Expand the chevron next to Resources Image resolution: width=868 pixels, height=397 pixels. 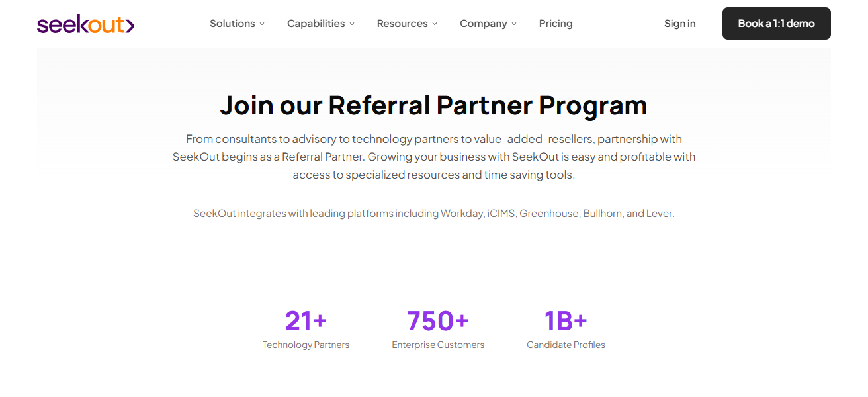coord(435,24)
